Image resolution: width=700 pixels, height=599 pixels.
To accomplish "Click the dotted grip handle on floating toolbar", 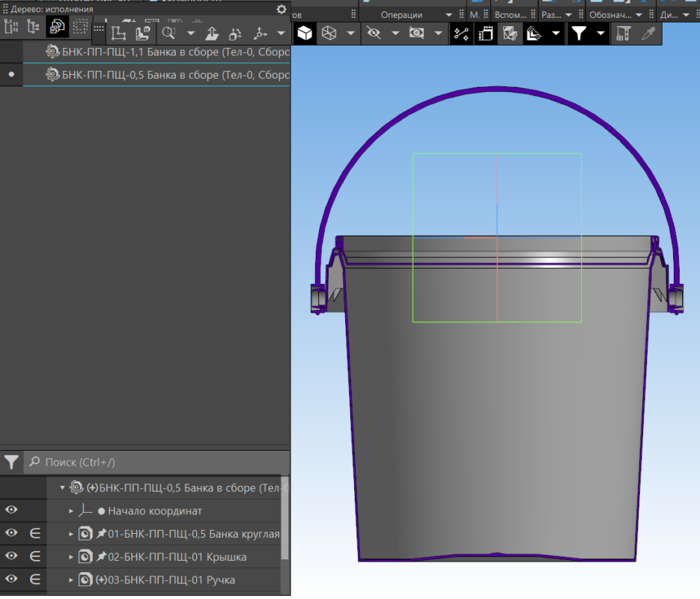I will 99,28.
